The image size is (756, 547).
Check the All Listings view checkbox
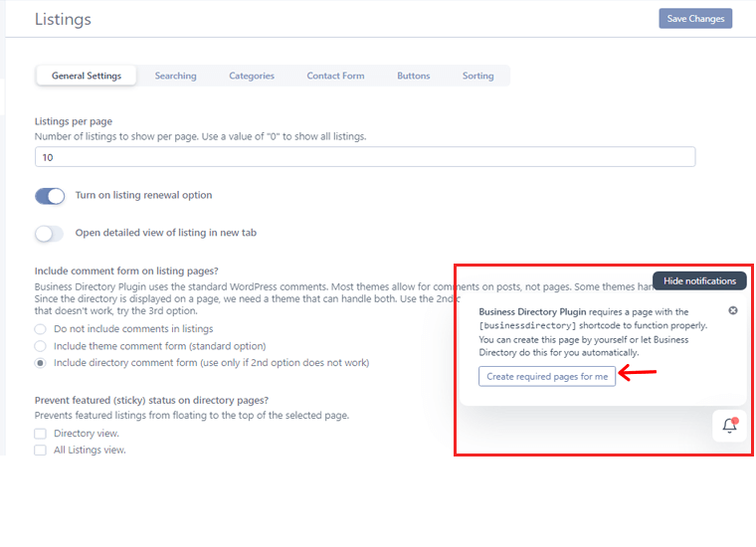click(x=41, y=451)
